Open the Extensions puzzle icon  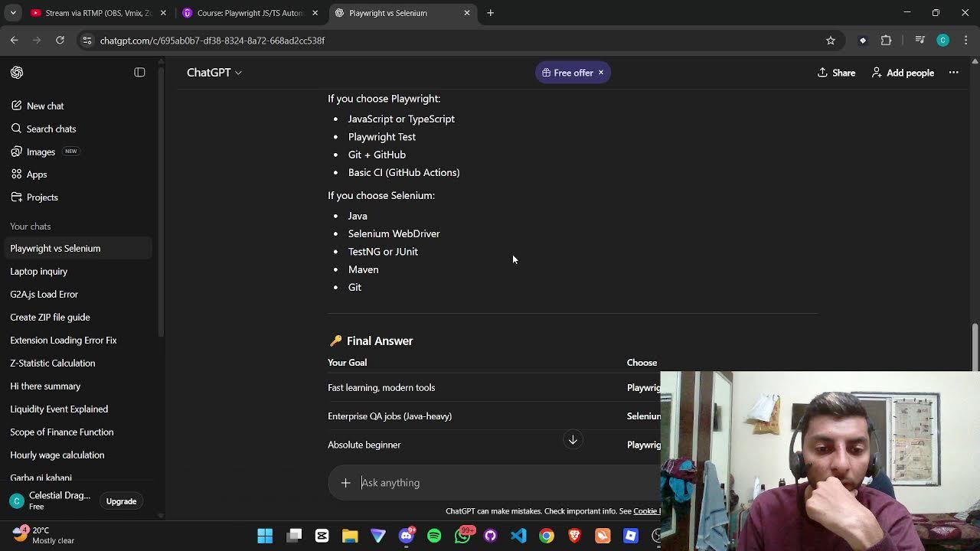[x=887, y=41]
